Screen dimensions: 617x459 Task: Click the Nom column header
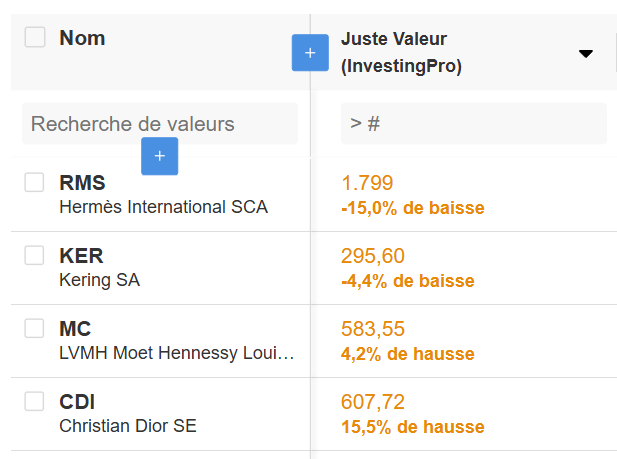pyautogui.click(x=82, y=38)
